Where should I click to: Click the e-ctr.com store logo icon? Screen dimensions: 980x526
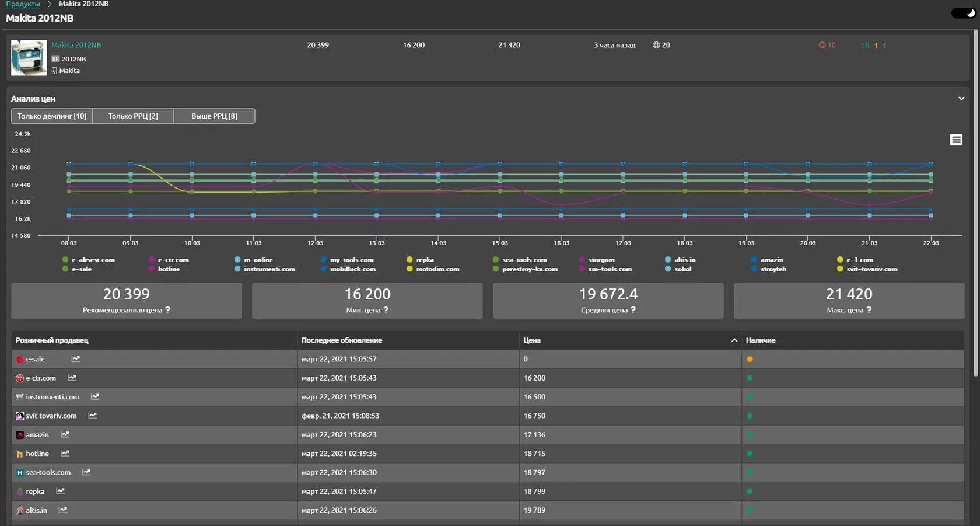[20, 378]
